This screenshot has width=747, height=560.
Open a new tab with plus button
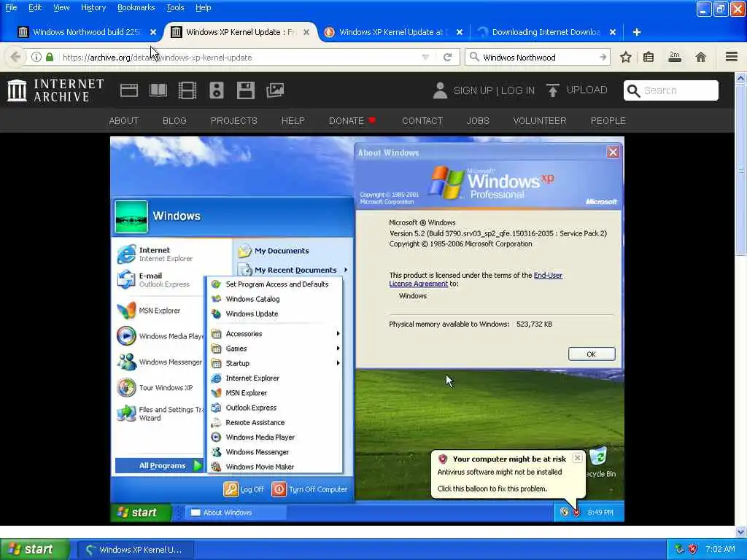tap(637, 32)
